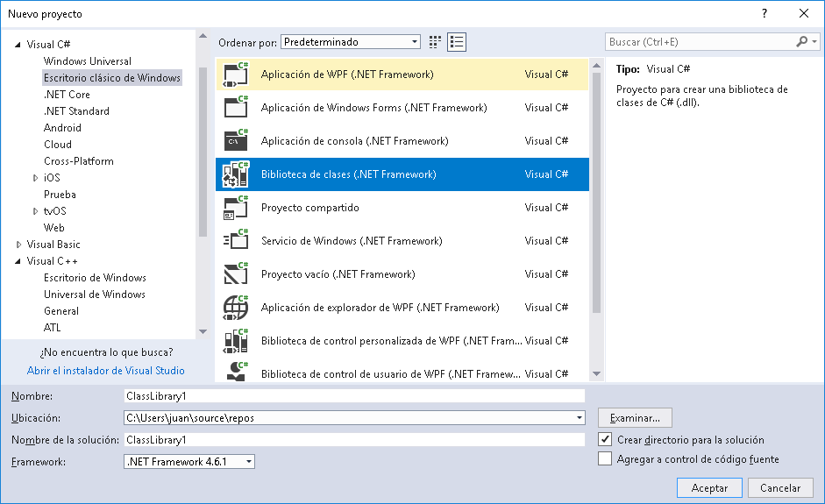Select Windows Universal category

pos(88,61)
